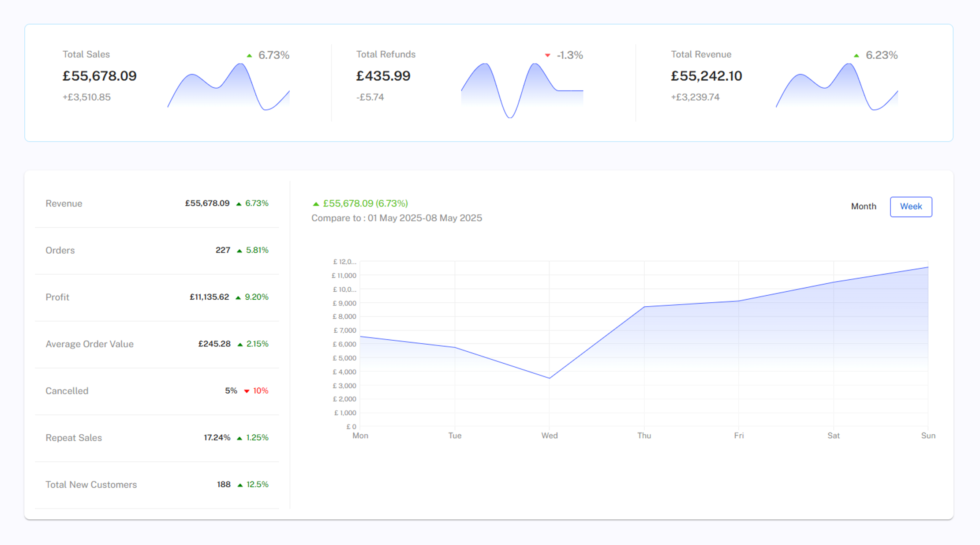Image resolution: width=980 pixels, height=545 pixels.
Task: Click green up arrow beside Total Sales 6.73%
Action: pos(249,56)
